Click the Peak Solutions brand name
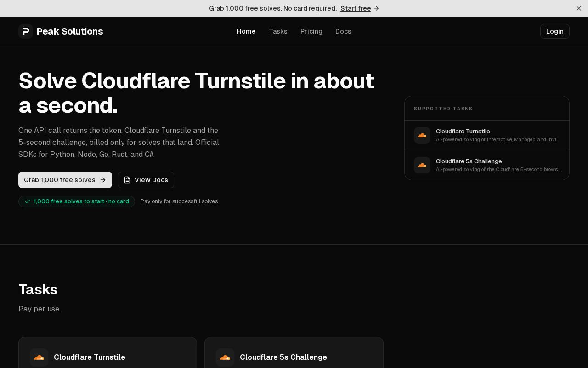588x368 pixels. click(70, 31)
